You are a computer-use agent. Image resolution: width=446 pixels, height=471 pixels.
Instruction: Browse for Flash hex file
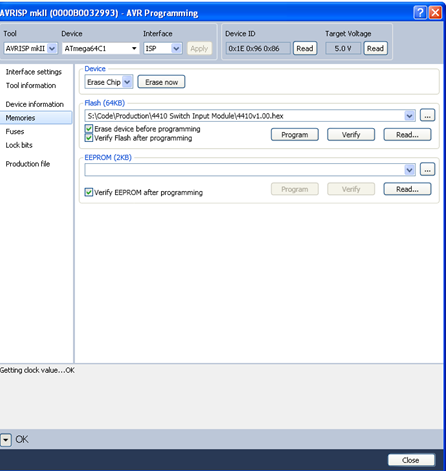click(x=427, y=116)
